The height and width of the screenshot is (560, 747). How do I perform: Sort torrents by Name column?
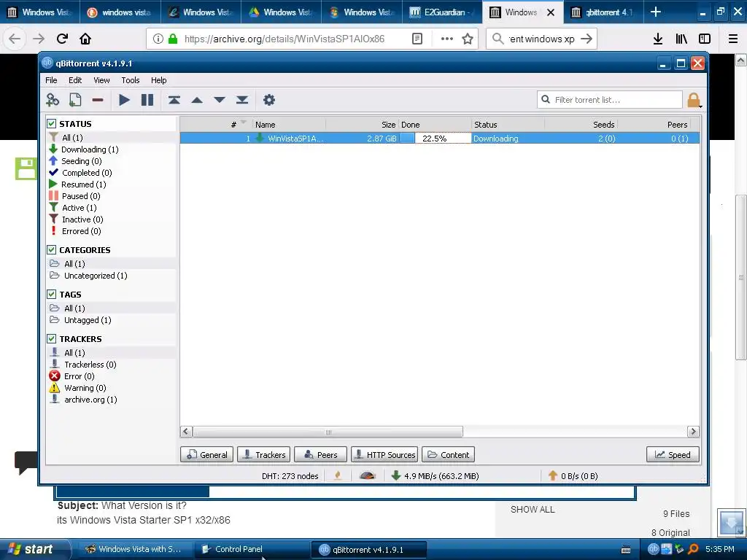coord(289,125)
